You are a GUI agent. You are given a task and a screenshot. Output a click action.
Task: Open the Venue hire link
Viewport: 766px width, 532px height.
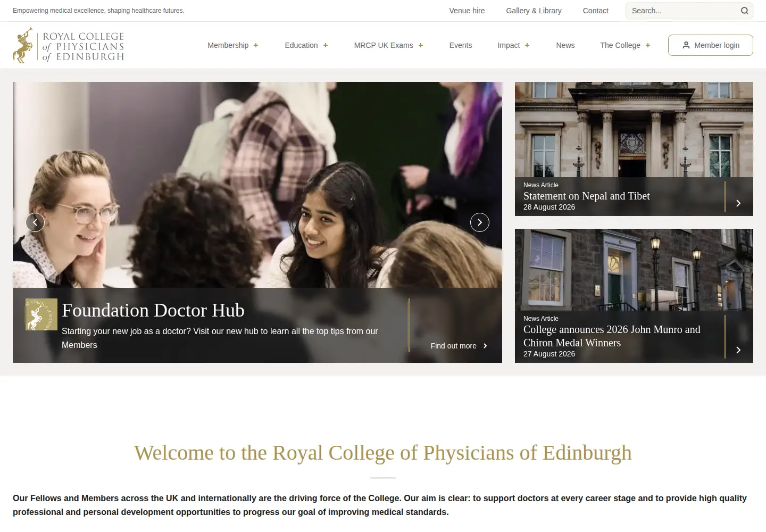click(x=467, y=11)
